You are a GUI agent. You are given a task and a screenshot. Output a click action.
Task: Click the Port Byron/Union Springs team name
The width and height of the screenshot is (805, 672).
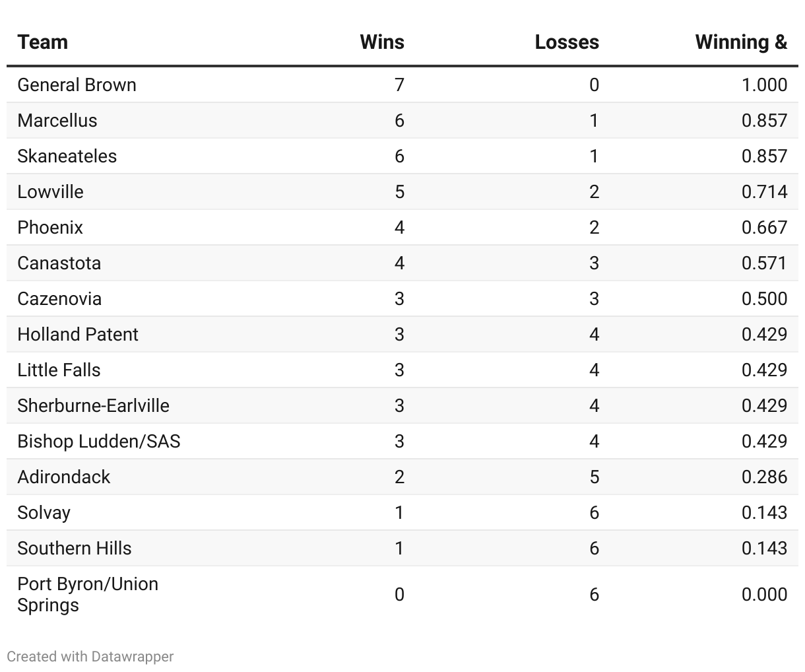[88, 594]
